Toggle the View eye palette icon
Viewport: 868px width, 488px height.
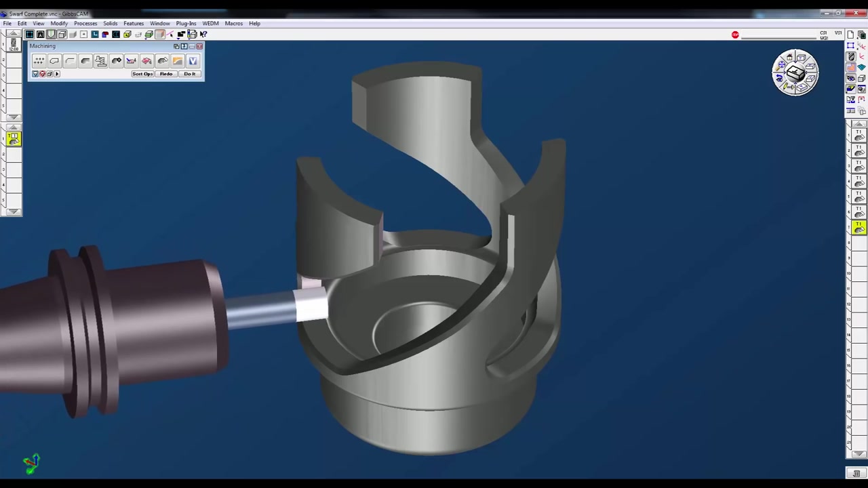tap(851, 78)
